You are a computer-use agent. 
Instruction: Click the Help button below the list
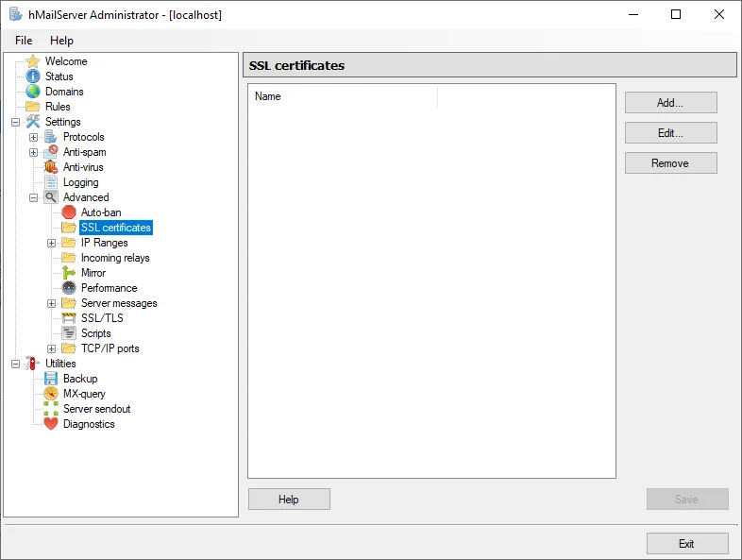(x=289, y=500)
